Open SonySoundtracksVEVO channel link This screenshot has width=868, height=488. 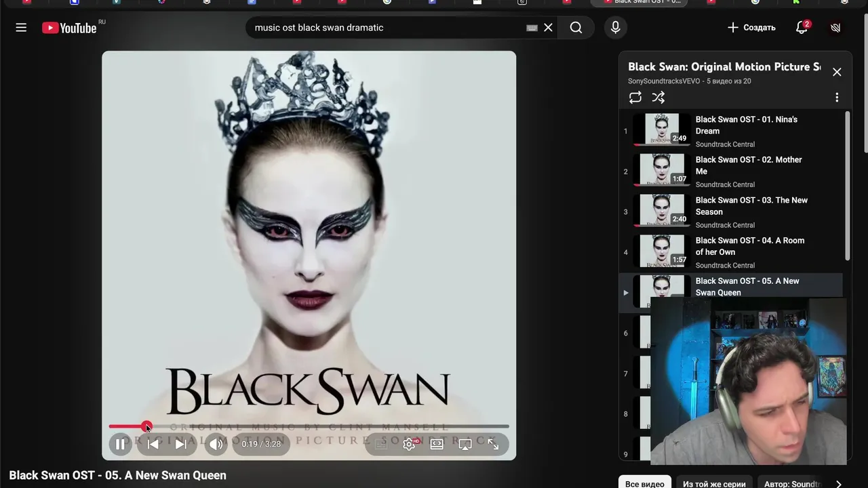(664, 81)
